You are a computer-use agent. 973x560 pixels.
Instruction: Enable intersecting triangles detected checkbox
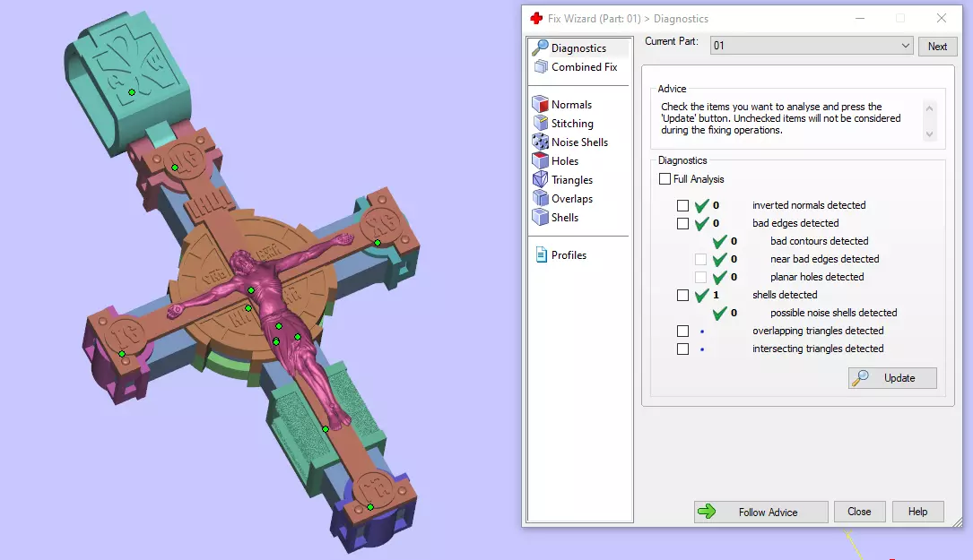click(x=682, y=349)
